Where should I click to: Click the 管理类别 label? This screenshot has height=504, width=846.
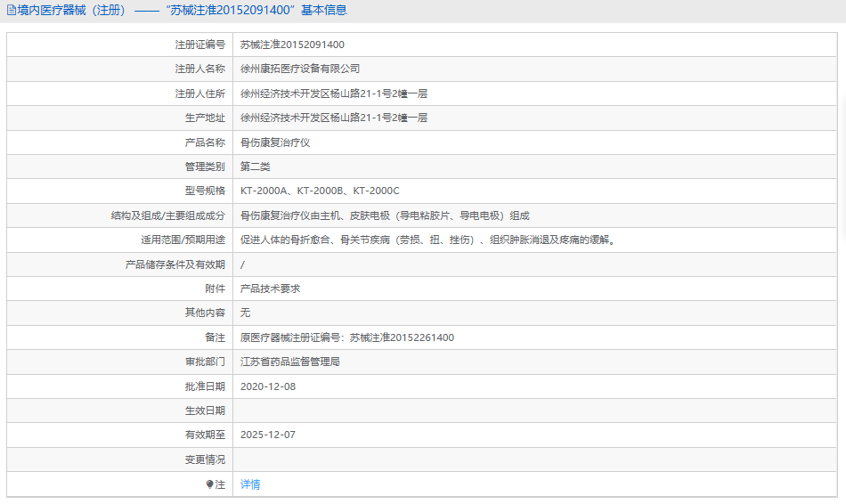(x=205, y=167)
